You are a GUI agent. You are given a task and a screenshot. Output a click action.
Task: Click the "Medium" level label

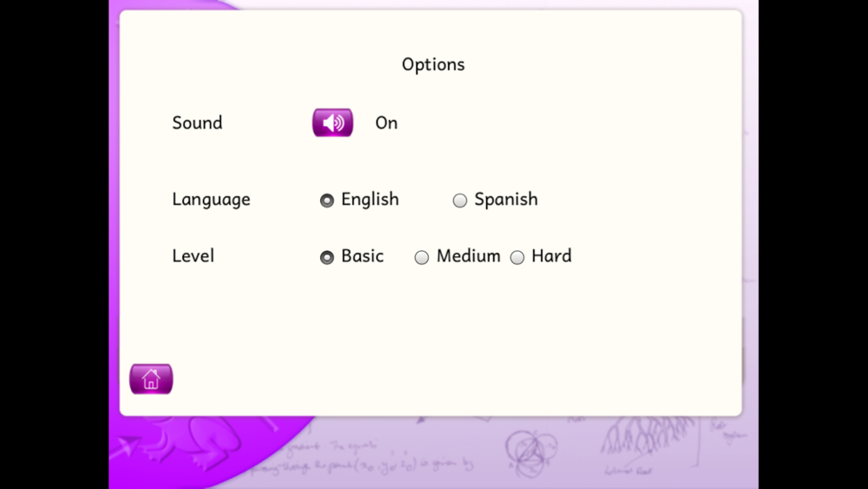(469, 256)
